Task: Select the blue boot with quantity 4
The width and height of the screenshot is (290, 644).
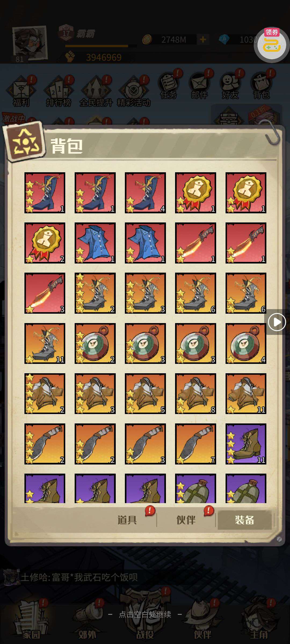Action: click(x=145, y=193)
